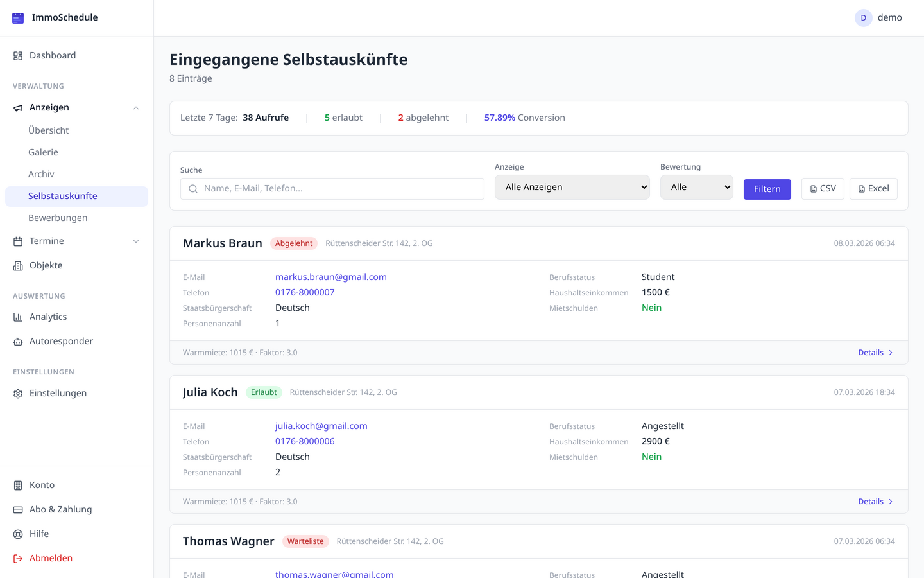Click the Analytics bar chart icon

[17, 317]
